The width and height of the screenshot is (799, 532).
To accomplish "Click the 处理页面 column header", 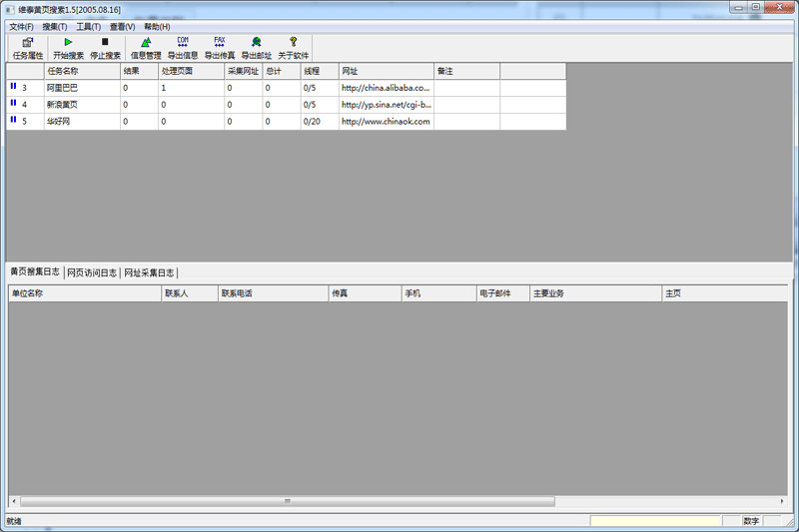I will (191, 71).
